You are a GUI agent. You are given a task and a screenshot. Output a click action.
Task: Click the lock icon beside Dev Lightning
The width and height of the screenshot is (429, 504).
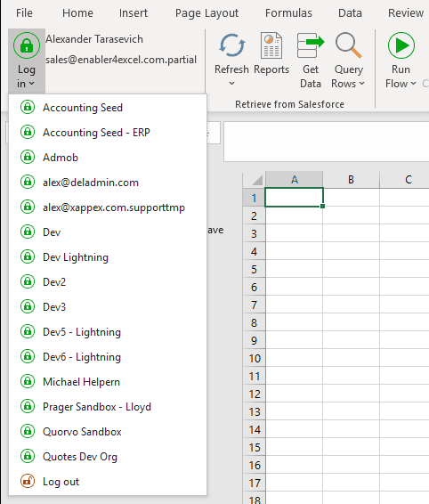(x=28, y=256)
